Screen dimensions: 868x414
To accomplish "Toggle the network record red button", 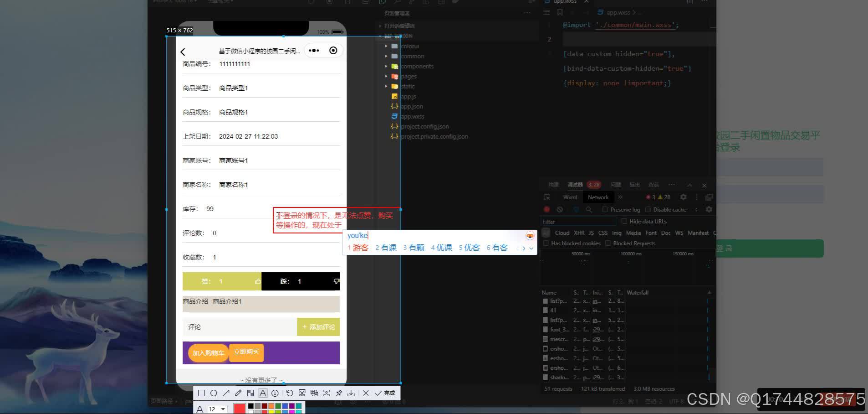I will [x=546, y=209].
